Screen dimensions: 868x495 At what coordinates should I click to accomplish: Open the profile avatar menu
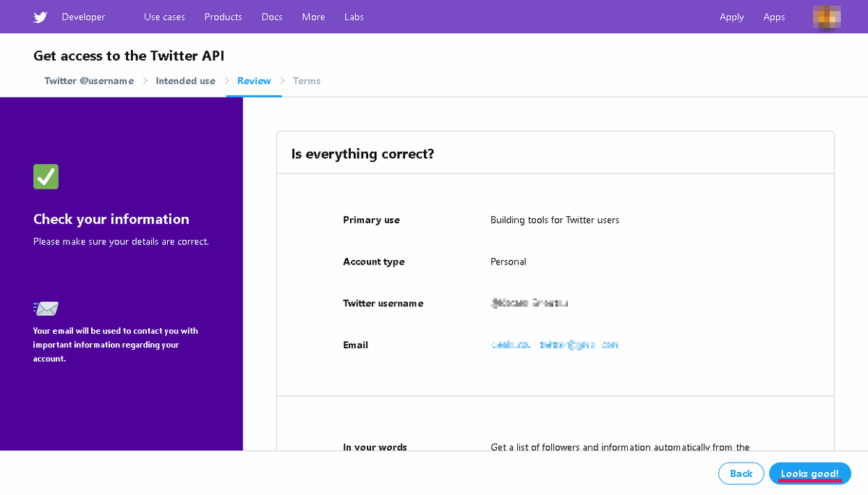pyautogui.click(x=827, y=17)
